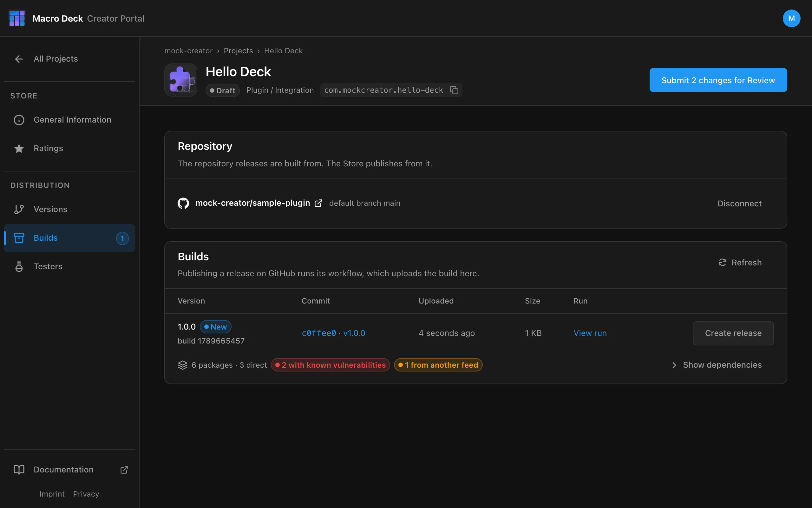Click the Macro Deck logo icon

click(x=17, y=18)
